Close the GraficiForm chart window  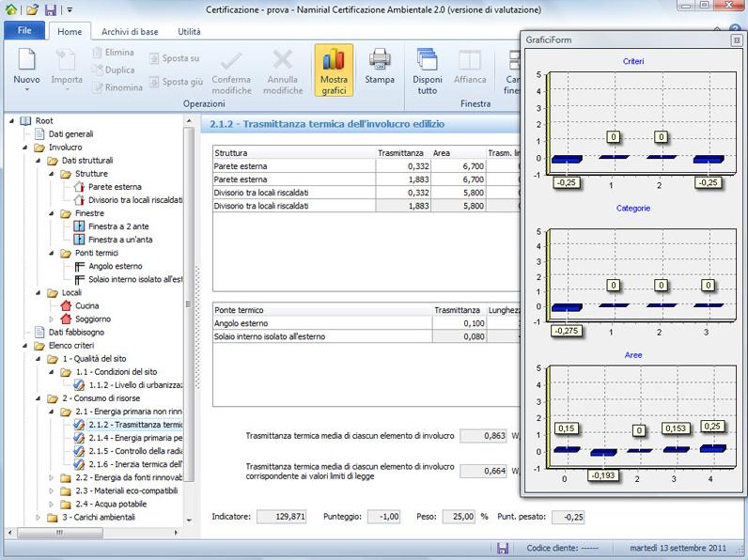[x=736, y=40]
